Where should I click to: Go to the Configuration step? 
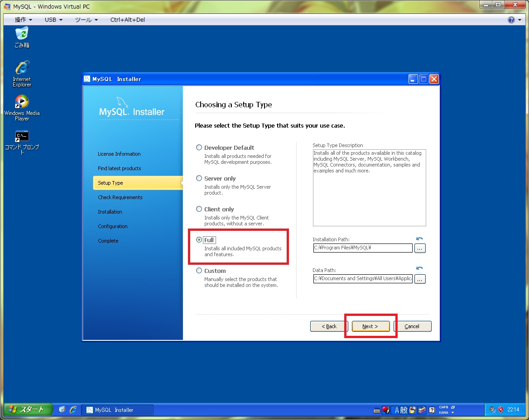(113, 226)
